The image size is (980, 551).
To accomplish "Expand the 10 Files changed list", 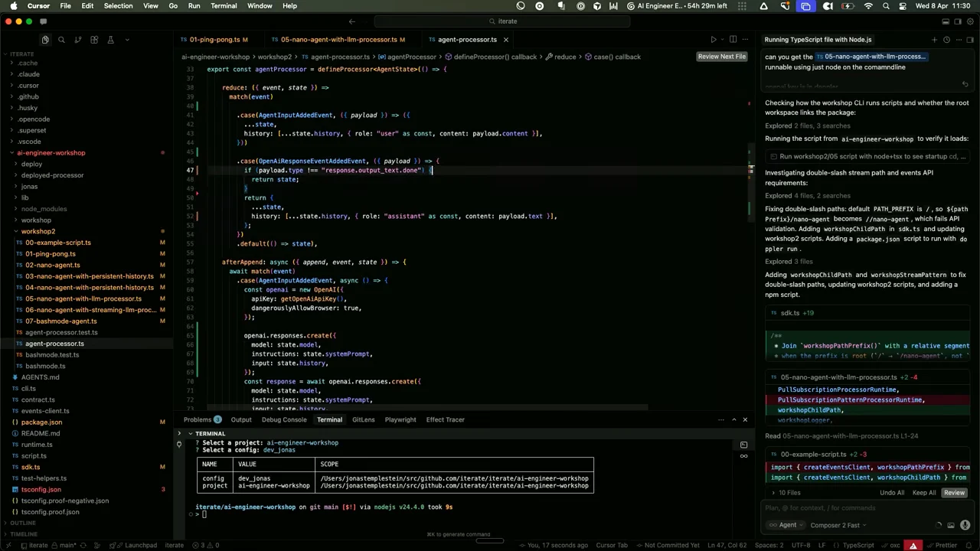I will 786,493.
